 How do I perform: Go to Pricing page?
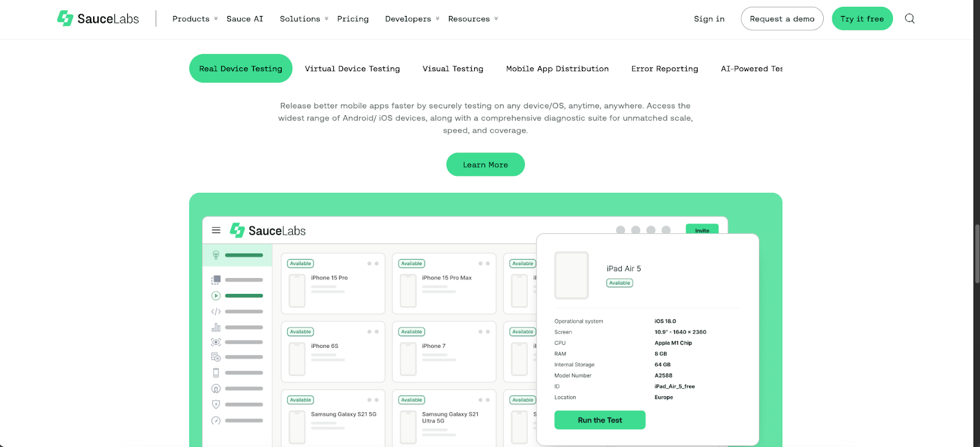[353, 19]
